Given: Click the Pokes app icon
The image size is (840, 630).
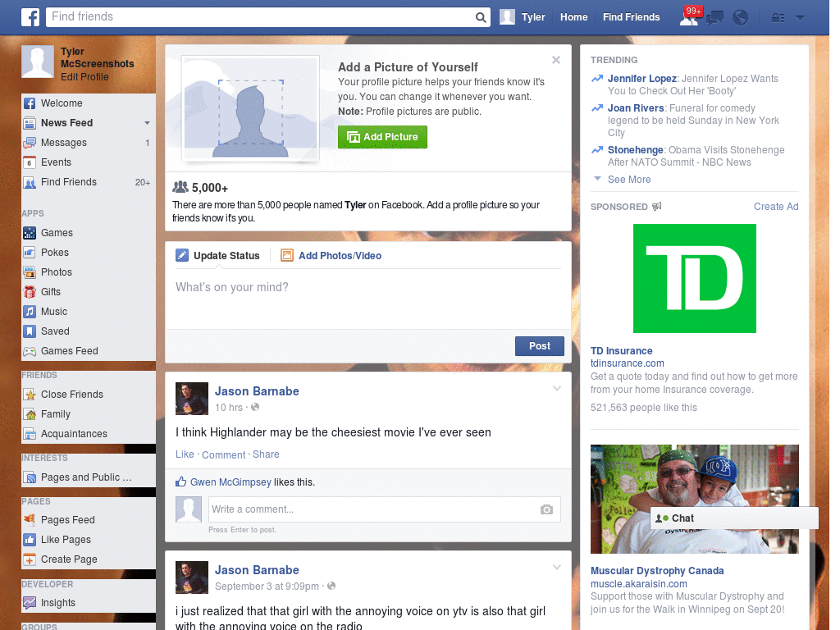Looking at the screenshot, I should click(x=30, y=253).
